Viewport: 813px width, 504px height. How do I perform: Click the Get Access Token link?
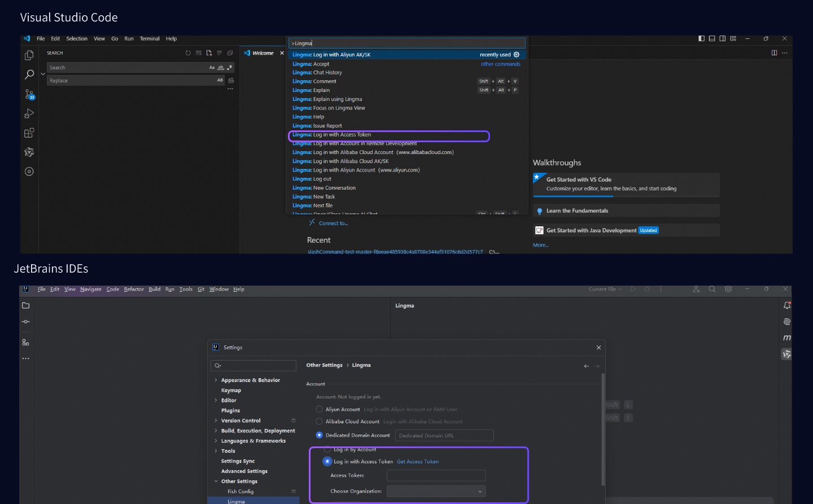pos(418,462)
